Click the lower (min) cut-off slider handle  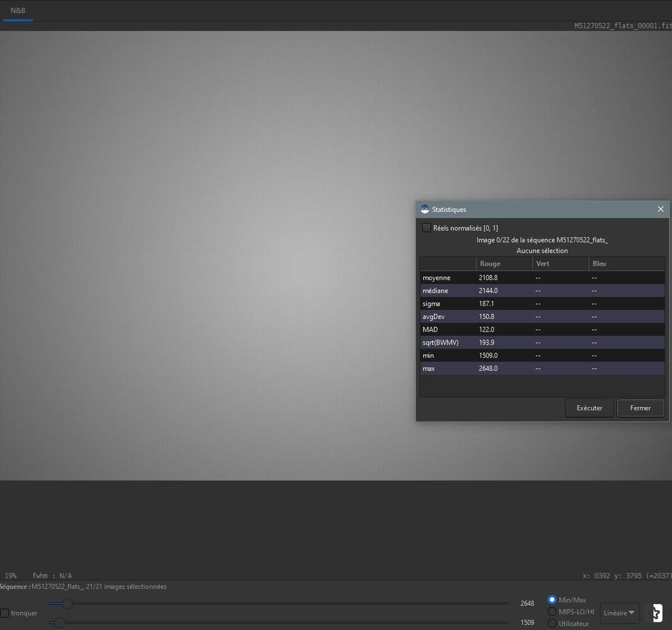pos(59,622)
